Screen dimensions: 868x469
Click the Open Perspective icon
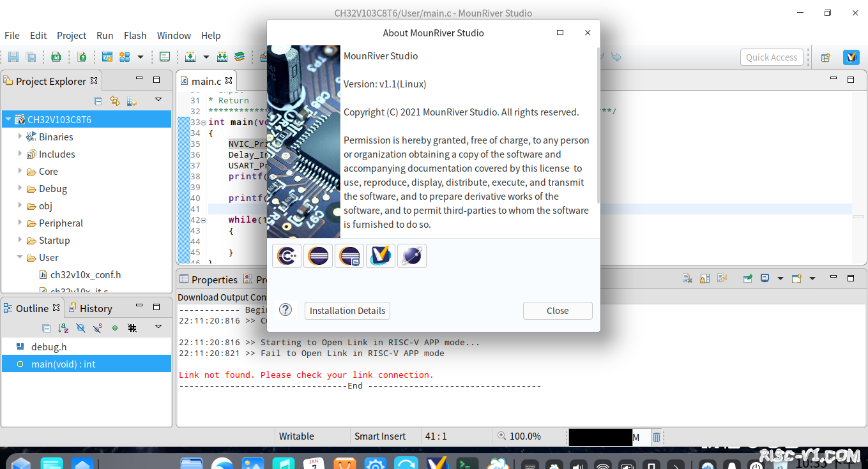coord(825,57)
